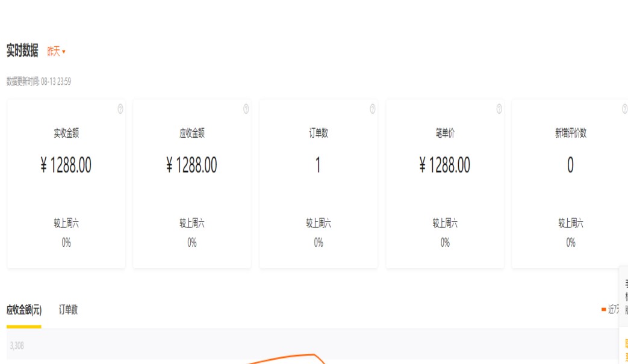Screen dimensions: 628x364
Task: Click the help icon on 新增评价数 card
Action: 625,109
